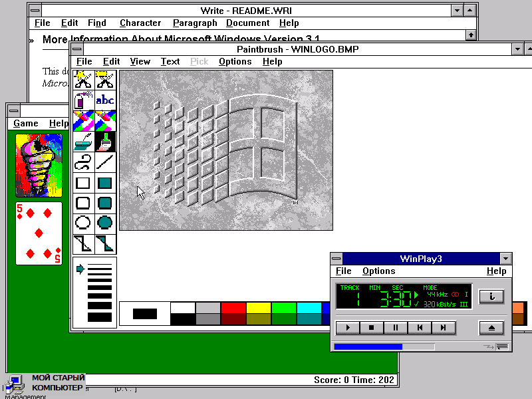Toggle Pause in WinPlay3
The width and height of the screenshot is (532, 399).
tap(395, 327)
